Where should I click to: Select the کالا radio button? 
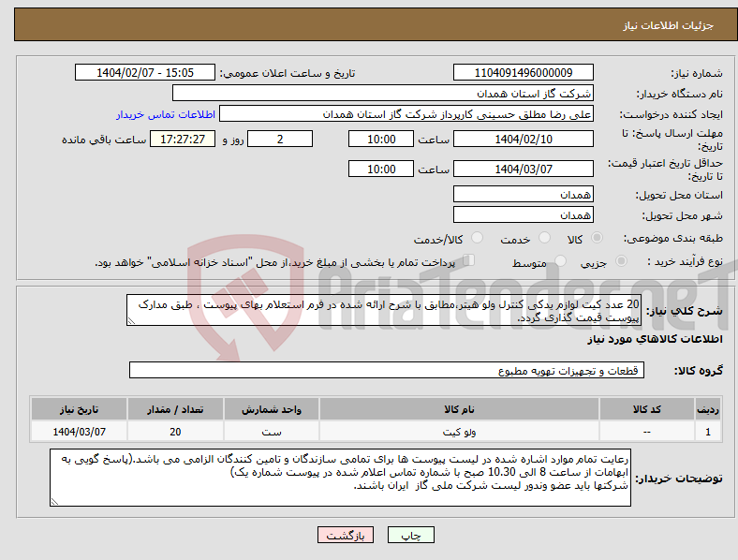click(x=597, y=238)
